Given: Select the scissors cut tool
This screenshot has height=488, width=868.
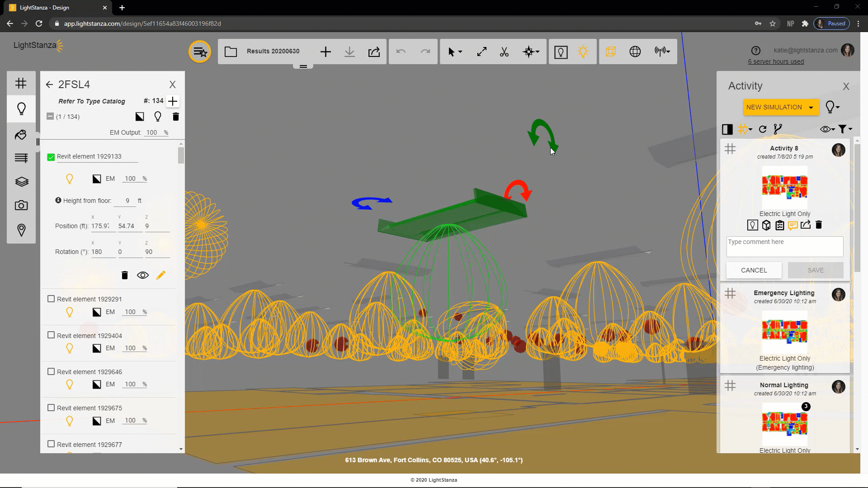Looking at the screenshot, I should coord(504,52).
